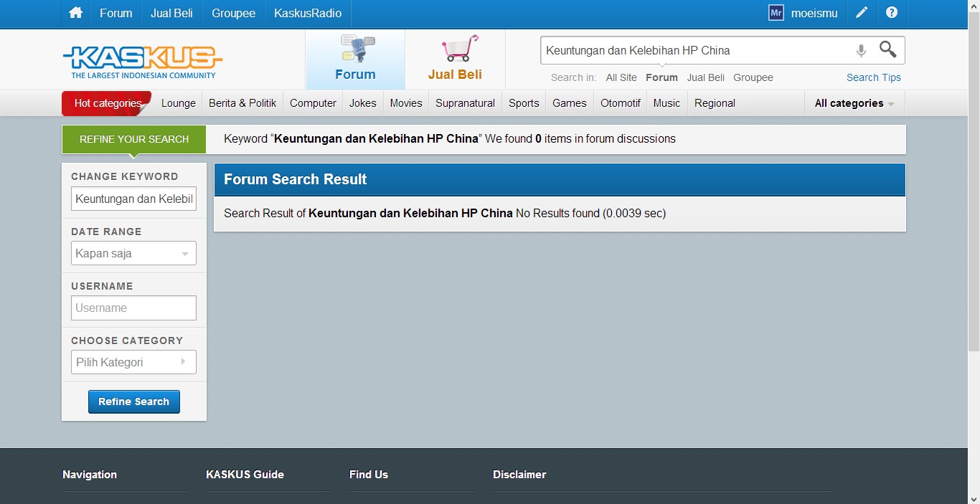Set search scope to Forum
Screen dimensions: 980x504
(x=661, y=77)
